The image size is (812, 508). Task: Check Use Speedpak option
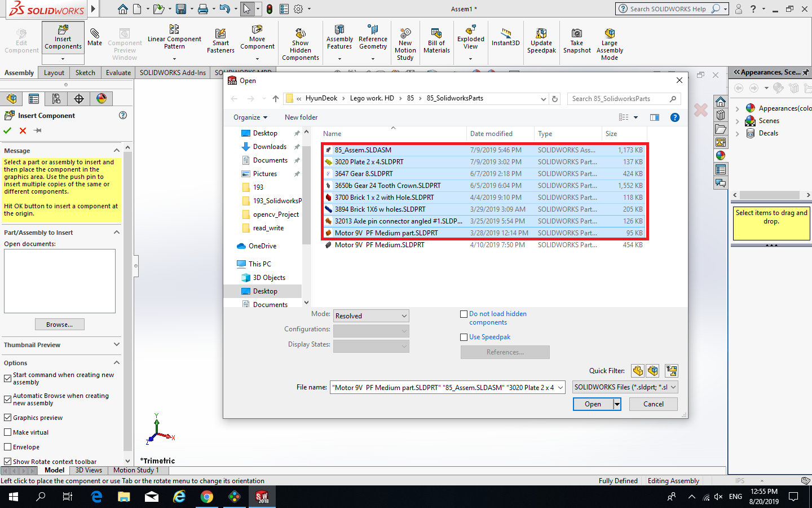pos(464,337)
